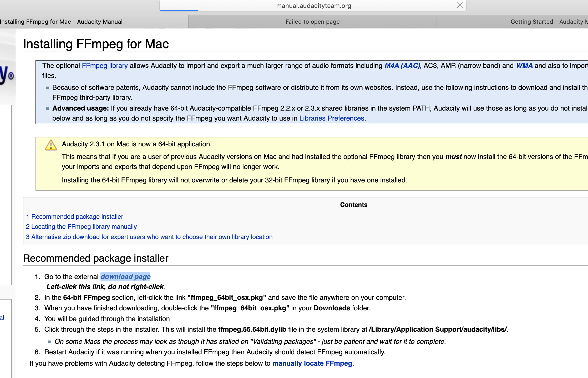Screen dimensions: 588x378
Task: Switch to the Failed to open page tab
Action: [x=312, y=22]
